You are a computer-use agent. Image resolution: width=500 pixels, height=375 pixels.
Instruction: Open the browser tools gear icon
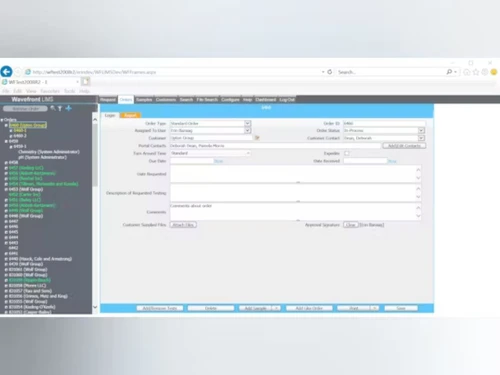click(x=485, y=72)
